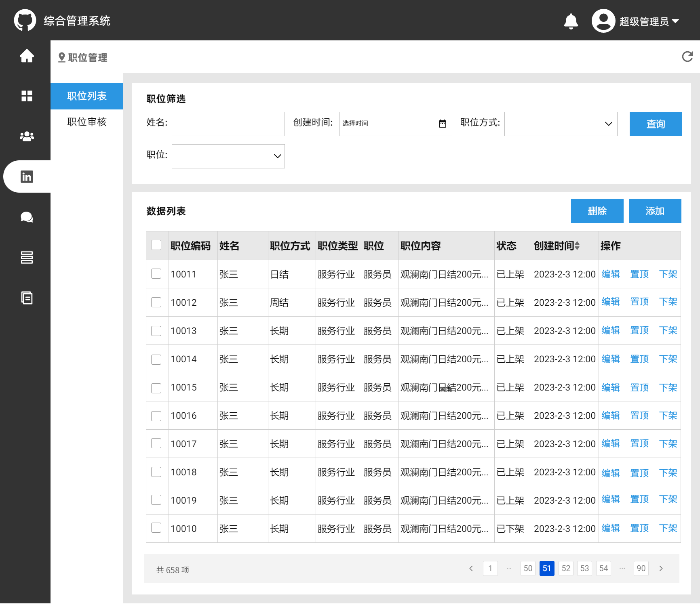This screenshot has width=700, height=607.
Task: Open the chat bubbles icon in sidebar
Action: [x=27, y=217]
